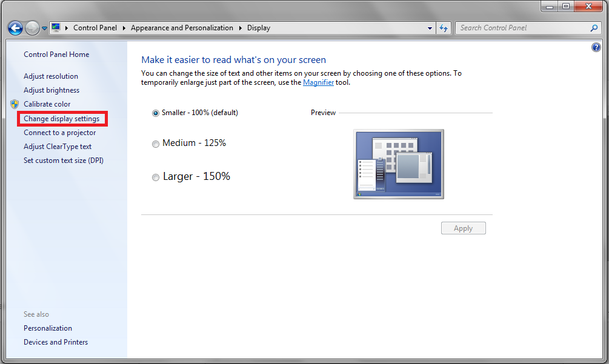Select the Medium - 125% radio button

[156, 144]
